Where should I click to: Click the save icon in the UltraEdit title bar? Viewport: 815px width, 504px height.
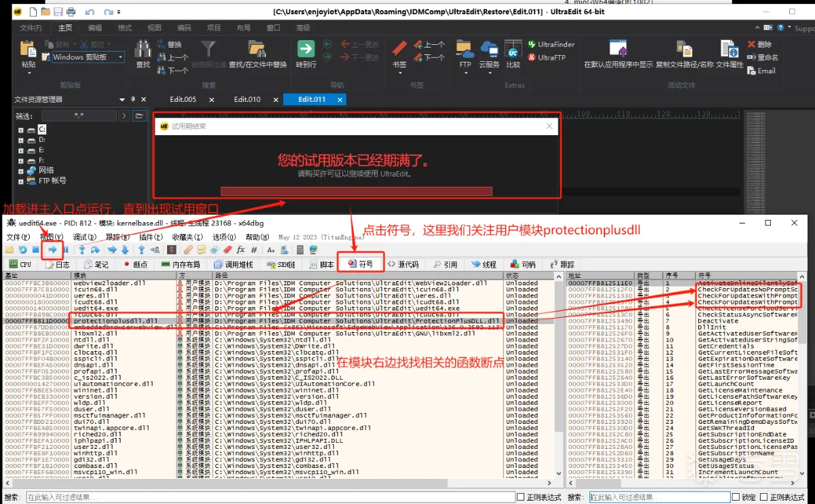[x=58, y=12]
